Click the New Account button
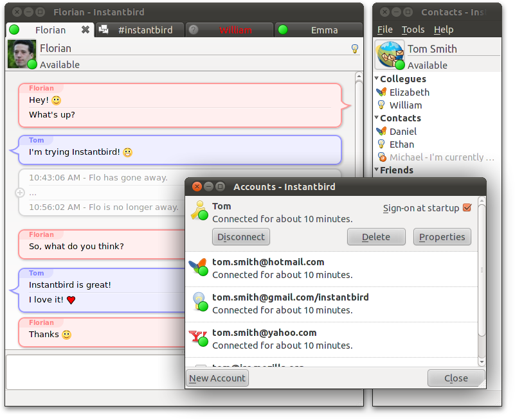 click(x=217, y=378)
